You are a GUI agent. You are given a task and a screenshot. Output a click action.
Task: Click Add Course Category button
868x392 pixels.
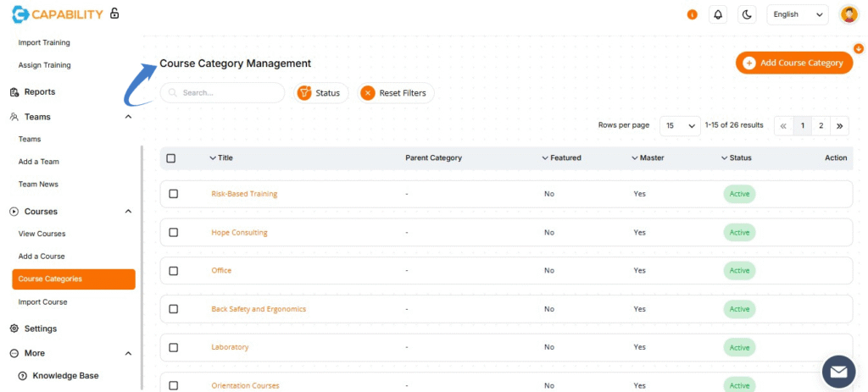794,63
